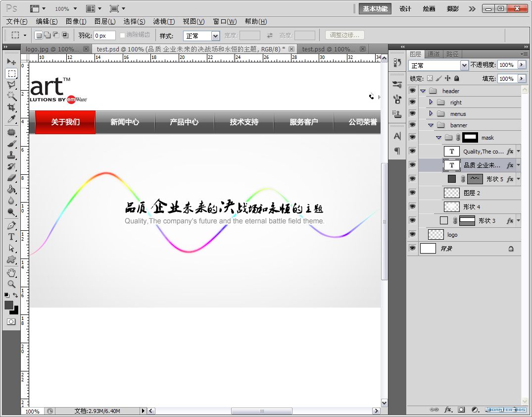
Task: Open the 滤镜(T) menu
Action: click(164, 21)
